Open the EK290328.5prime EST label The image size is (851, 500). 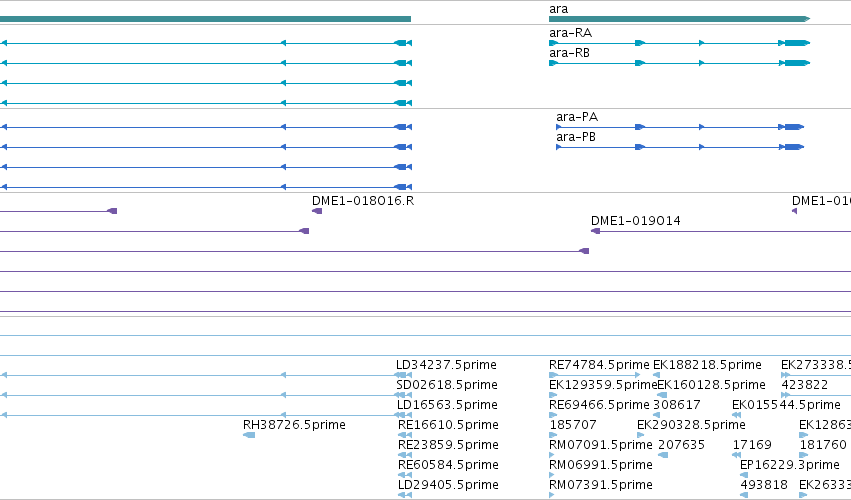(691, 425)
